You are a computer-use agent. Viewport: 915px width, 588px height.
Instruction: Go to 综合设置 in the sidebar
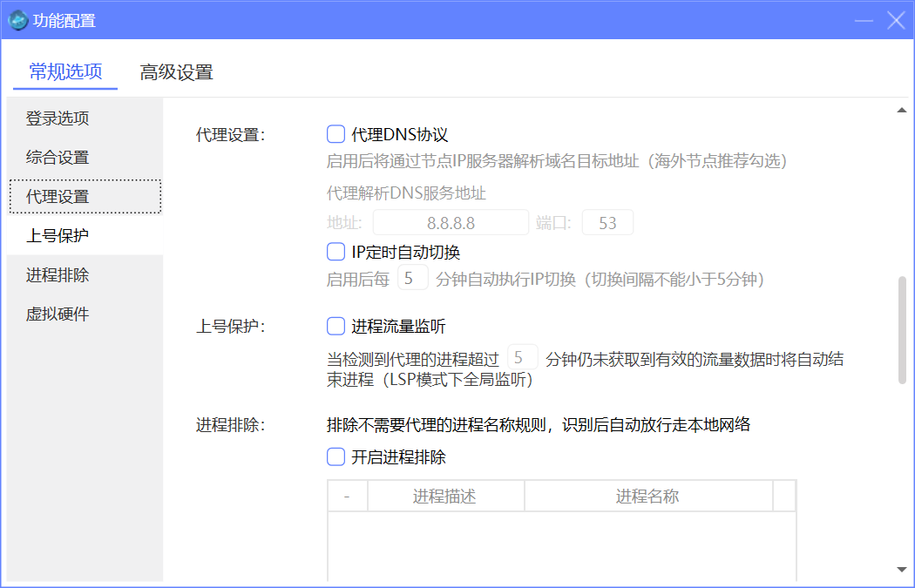tap(58, 158)
